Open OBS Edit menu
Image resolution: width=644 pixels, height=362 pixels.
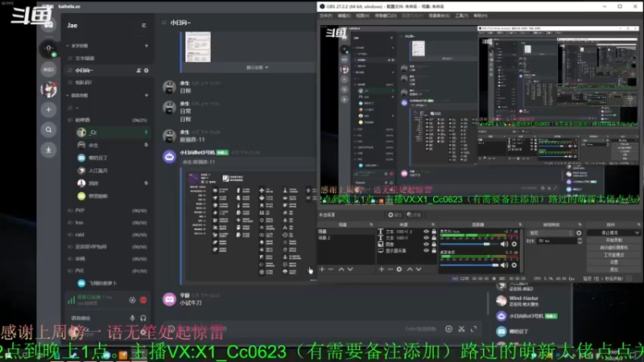(345, 15)
